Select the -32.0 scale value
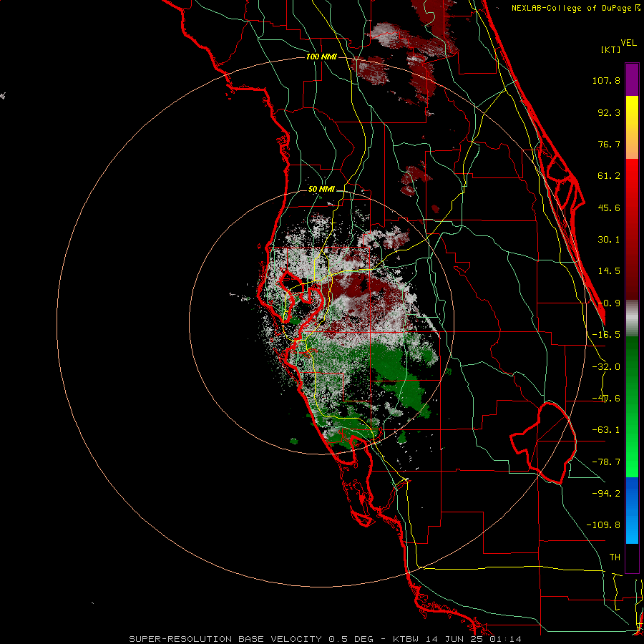This screenshot has height=644, width=644. pyautogui.click(x=606, y=367)
